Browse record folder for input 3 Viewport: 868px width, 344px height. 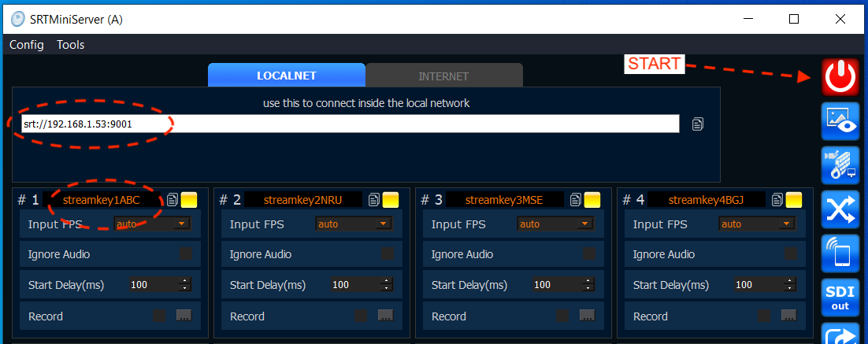[x=587, y=315]
